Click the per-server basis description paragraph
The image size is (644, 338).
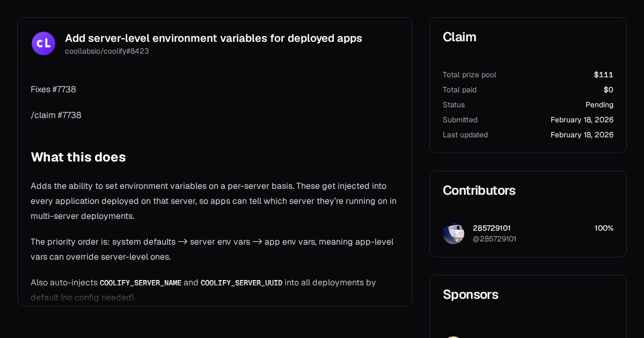click(214, 201)
